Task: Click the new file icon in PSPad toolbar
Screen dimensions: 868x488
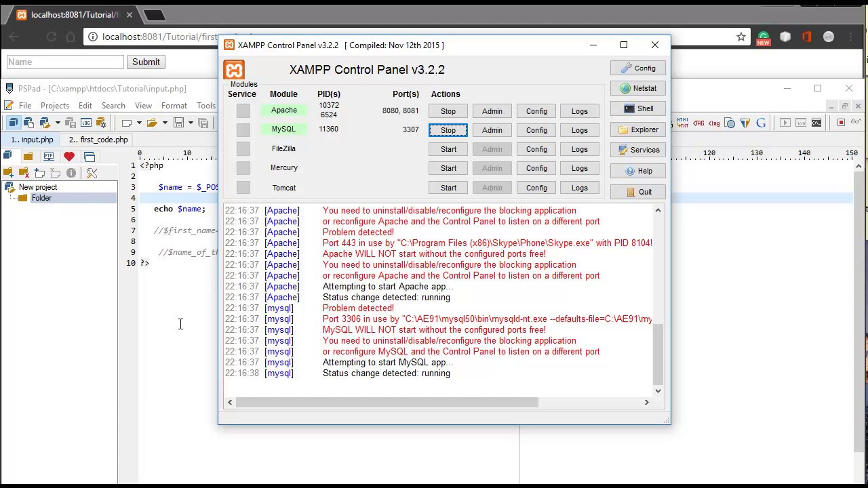Action: coord(127,123)
